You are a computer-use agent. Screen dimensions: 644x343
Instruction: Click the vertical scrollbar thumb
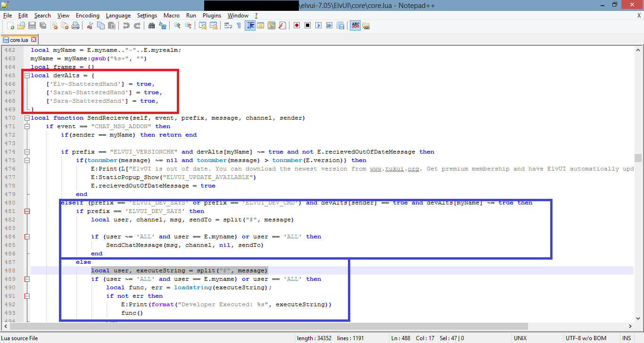pos(638,158)
